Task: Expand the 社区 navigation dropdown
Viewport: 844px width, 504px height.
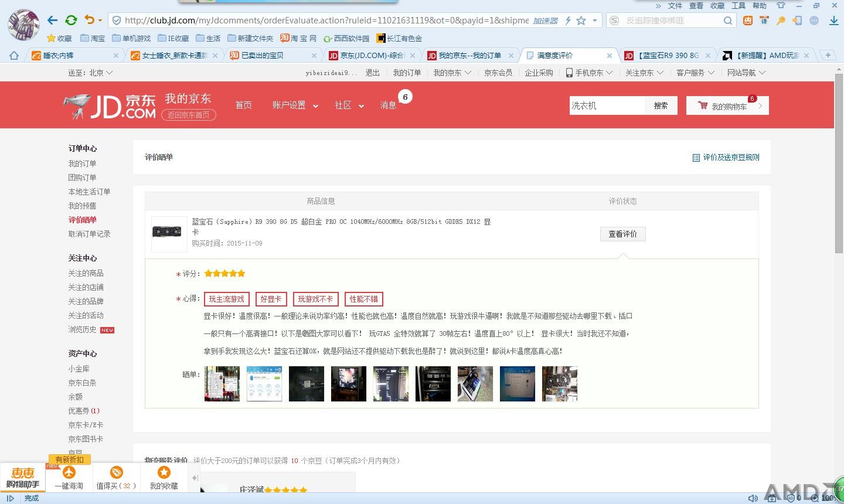Action: [x=349, y=105]
